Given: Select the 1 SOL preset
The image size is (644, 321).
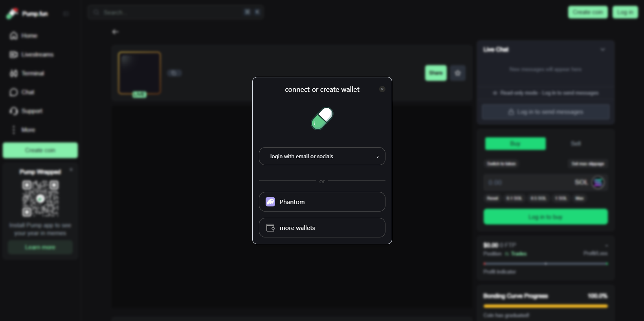Looking at the screenshot, I should click(x=561, y=198).
